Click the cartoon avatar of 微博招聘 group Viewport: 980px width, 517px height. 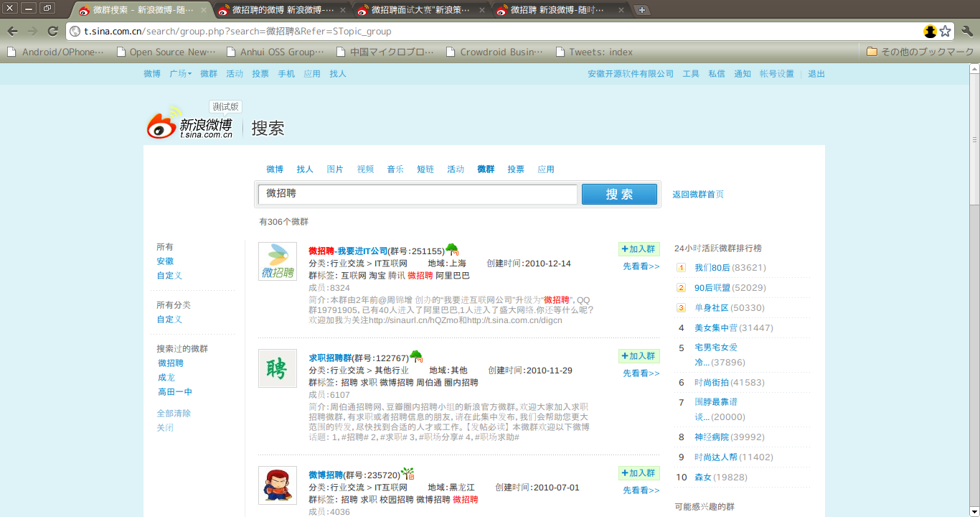point(278,485)
